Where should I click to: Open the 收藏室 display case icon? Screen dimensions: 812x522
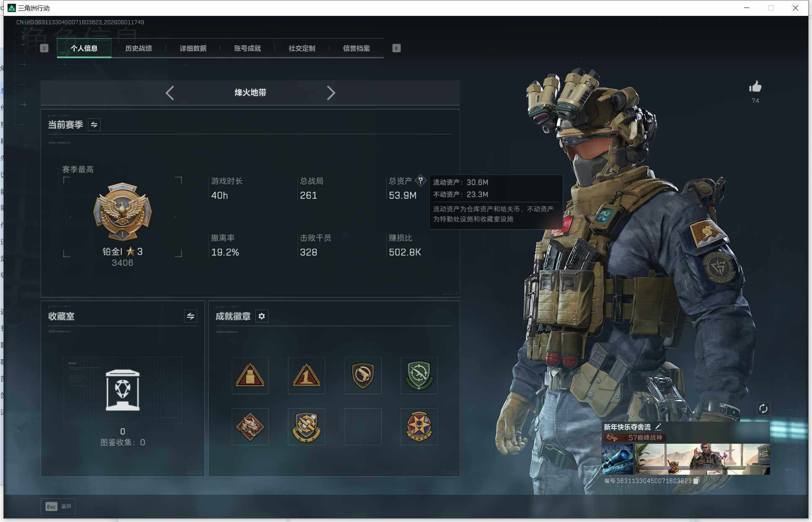(x=122, y=390)
